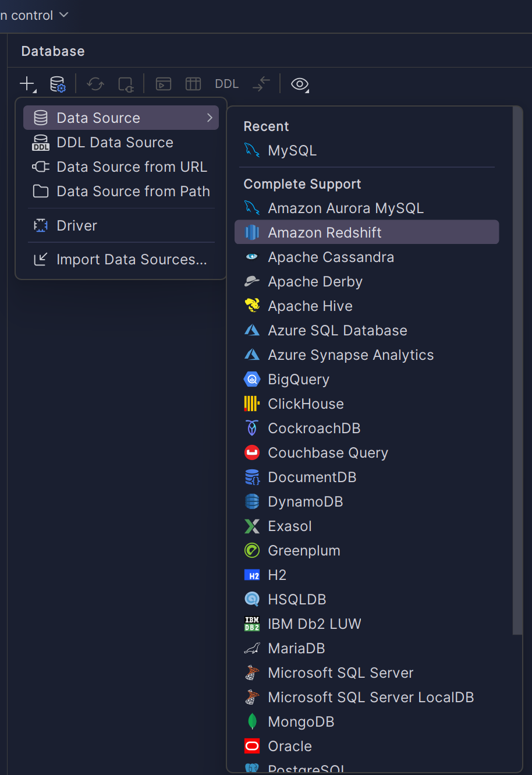This screenshot has height=775, width=532.
Task: Click the green Exasol X icon
Action: point(252,526)
